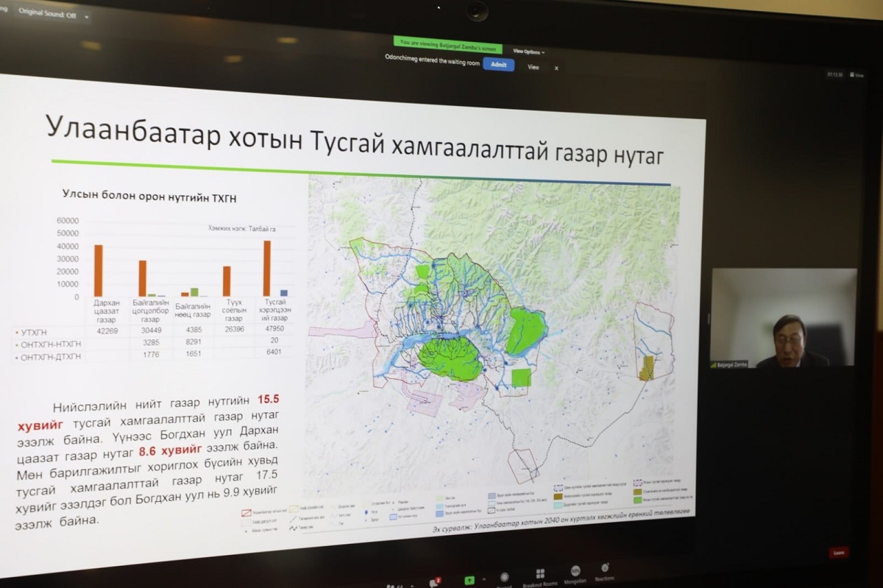The height and width of the screenshot is (588, 883).
Task: Click the Reactions emoji icon
Action: [x=604, y=569]
